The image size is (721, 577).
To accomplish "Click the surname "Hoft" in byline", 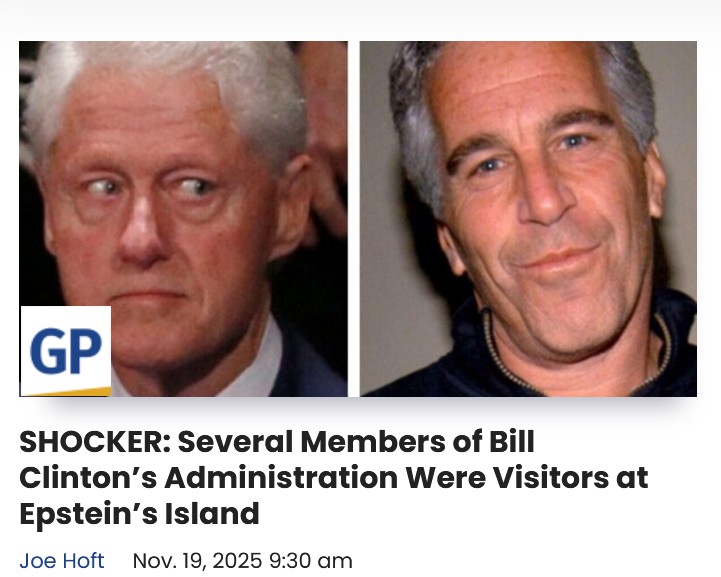I will coord(83,561).
